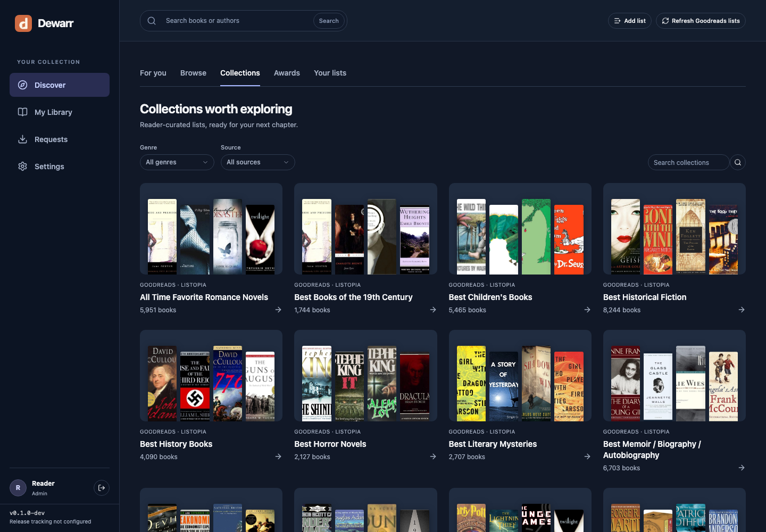Click Refresh Goodreads lists button
The height and width of the screenshot is (532, 766).
tap(701, 21)
